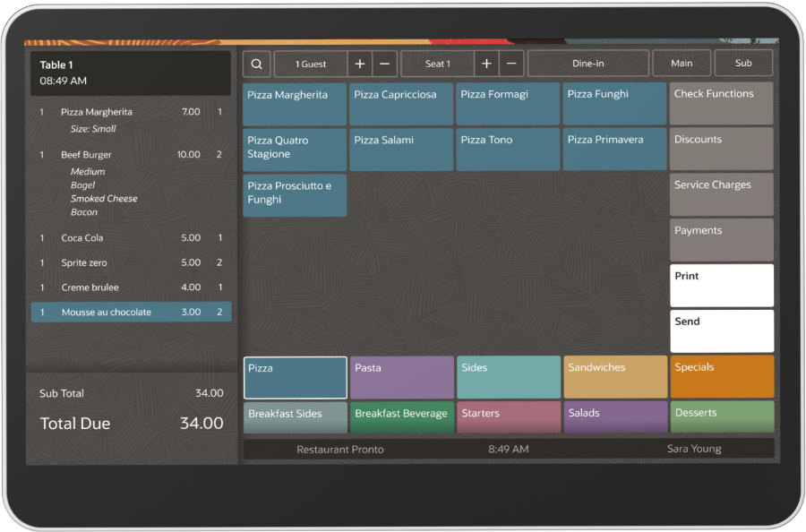Screen dimensions: 806x532
Task: Switch to the Main tab
Action: pyautogui.click(x=682, y=64)
